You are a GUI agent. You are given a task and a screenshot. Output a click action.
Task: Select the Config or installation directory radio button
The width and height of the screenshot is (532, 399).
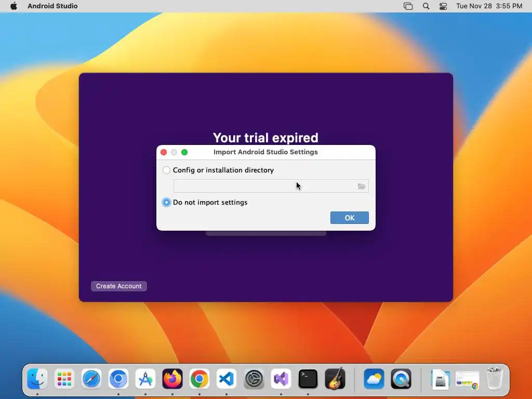166,170
